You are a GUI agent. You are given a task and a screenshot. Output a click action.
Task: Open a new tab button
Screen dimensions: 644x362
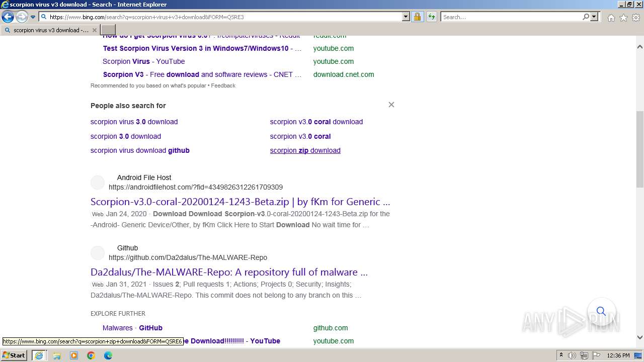108,30
